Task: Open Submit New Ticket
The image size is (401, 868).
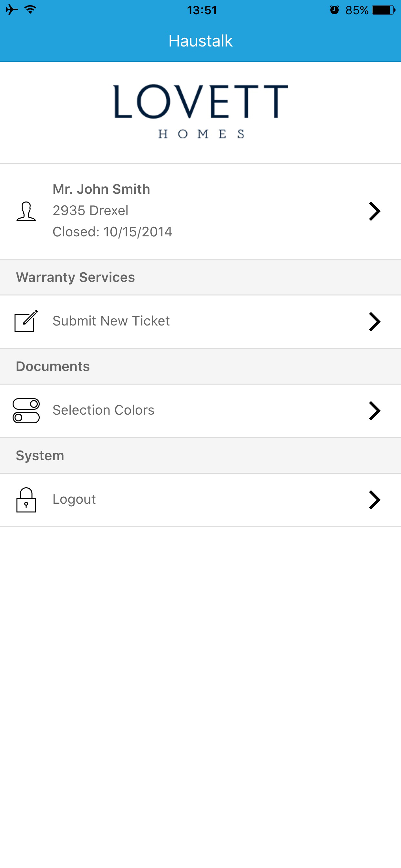Action: (x=200, y=321)
